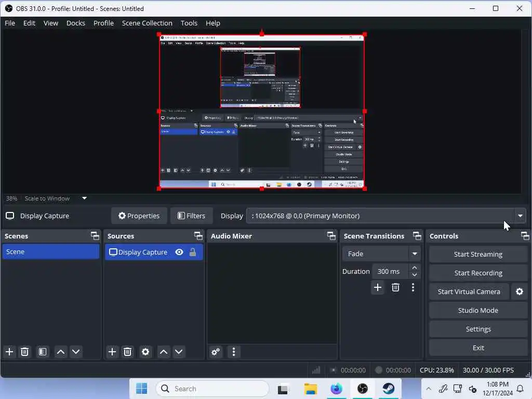532x399 pixels.
Task: Select the Scene item in Scenes list
Action: [x=51, y=252]
